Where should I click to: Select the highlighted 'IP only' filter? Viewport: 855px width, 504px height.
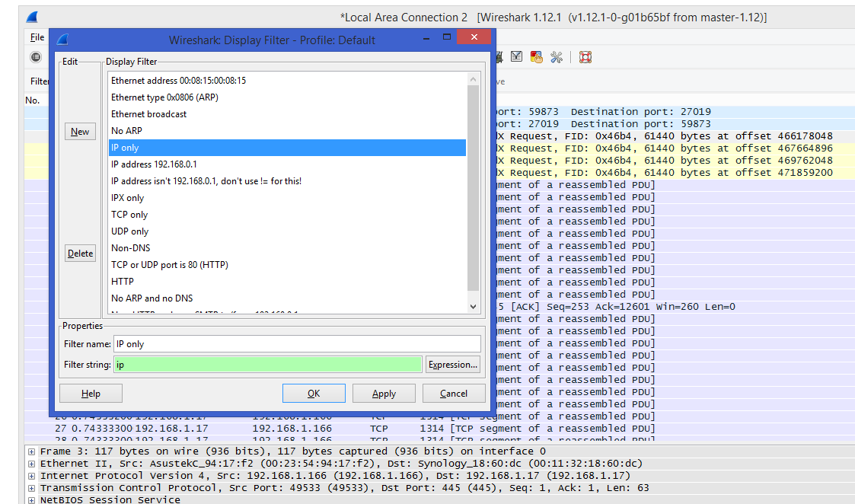pos(287,148)
